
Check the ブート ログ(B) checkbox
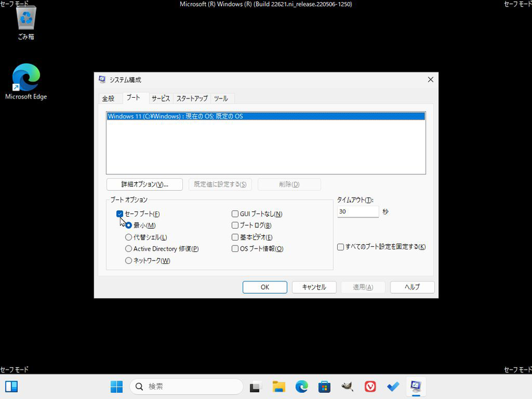[235, 225]
